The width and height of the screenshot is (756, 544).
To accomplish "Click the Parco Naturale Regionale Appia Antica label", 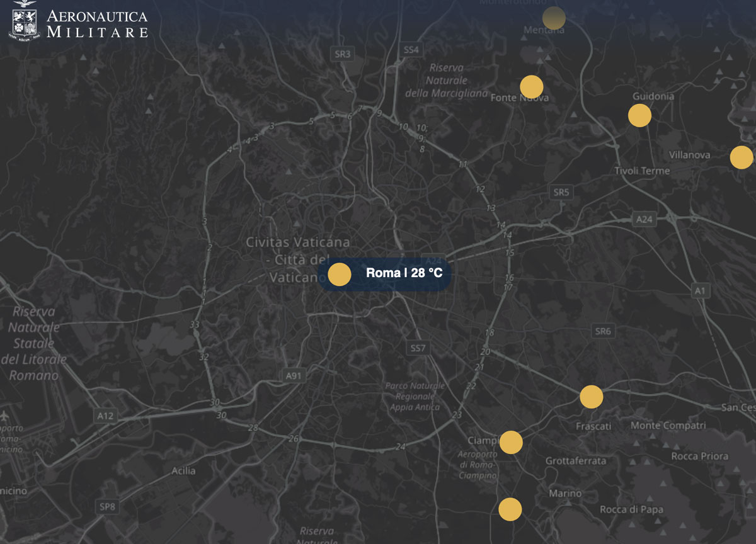I will click(x=415, y=397).
